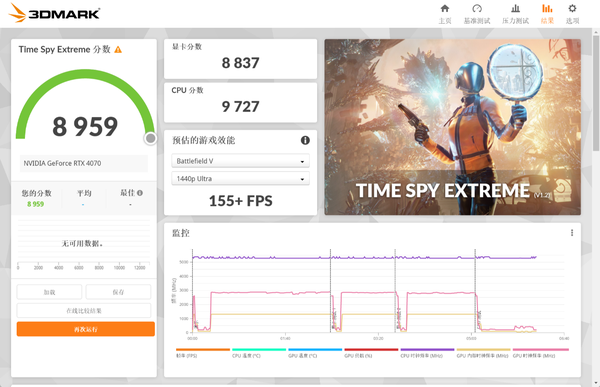600x387 pixels.
Task: Toggle the purple CPU clock frequency legend
Action: [427, 353]
